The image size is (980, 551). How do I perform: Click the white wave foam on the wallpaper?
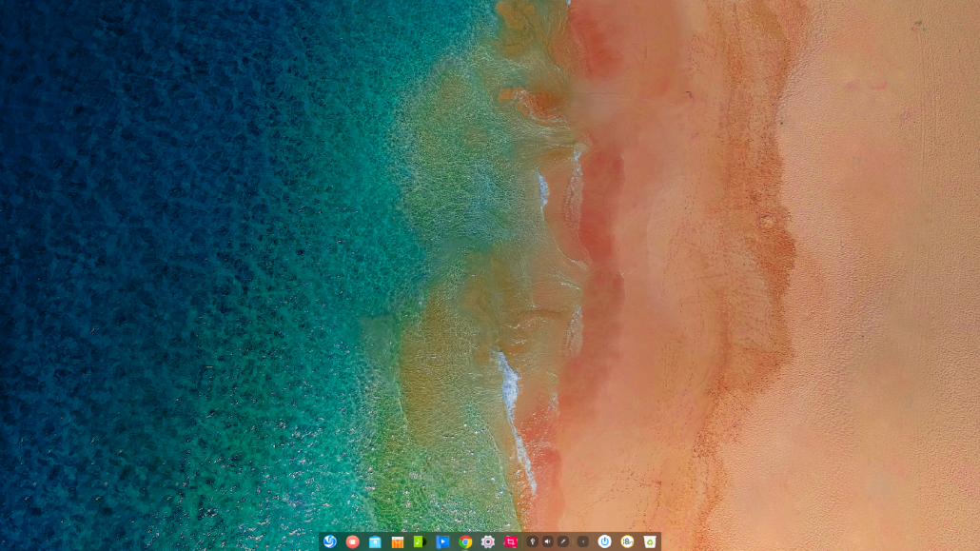pos(509,381)
